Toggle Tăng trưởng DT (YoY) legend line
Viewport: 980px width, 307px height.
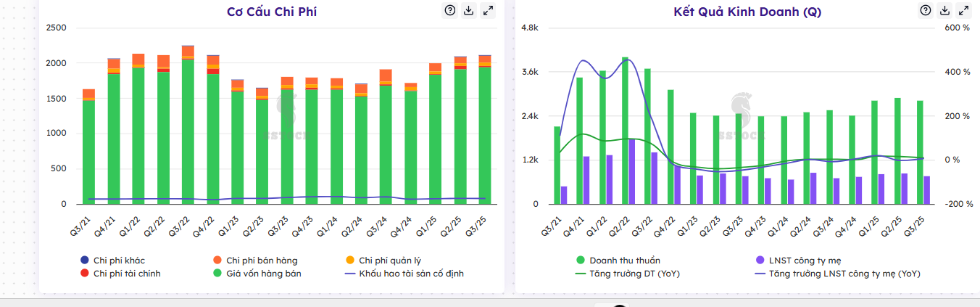tap(628, 274)
